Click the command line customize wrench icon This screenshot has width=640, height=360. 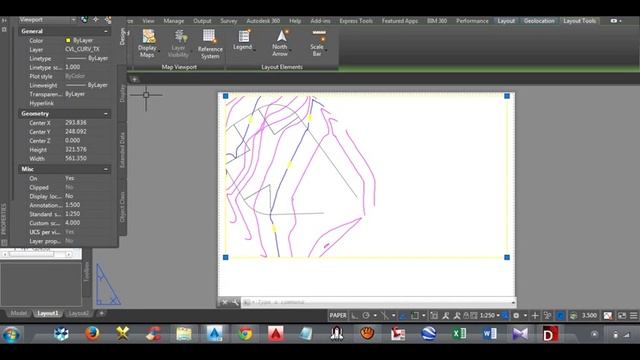[235, 302]
